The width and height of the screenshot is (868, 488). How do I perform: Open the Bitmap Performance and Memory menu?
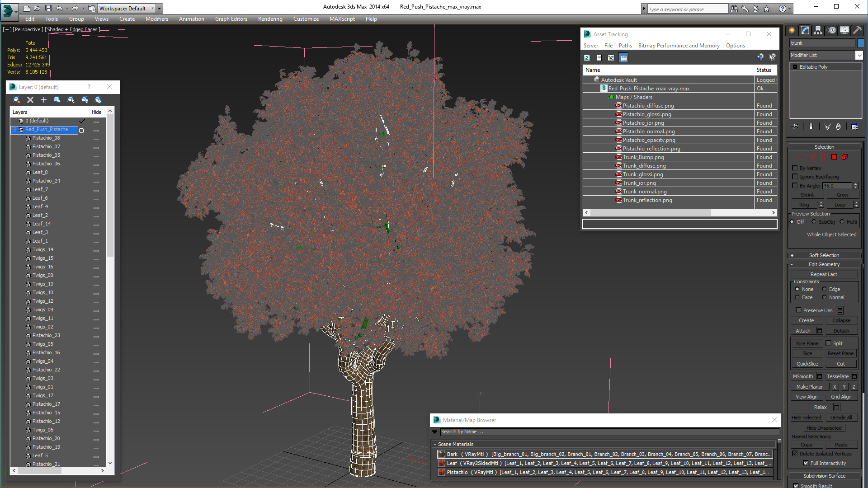679,46
